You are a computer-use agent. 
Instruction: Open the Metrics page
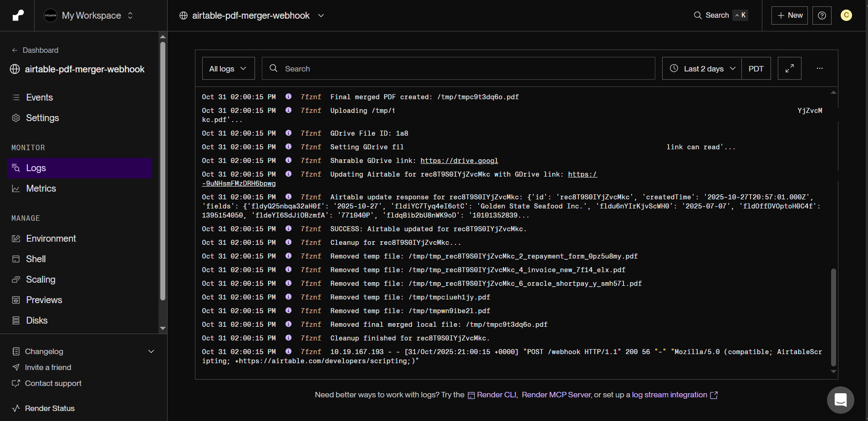click(x=41, y=188)
